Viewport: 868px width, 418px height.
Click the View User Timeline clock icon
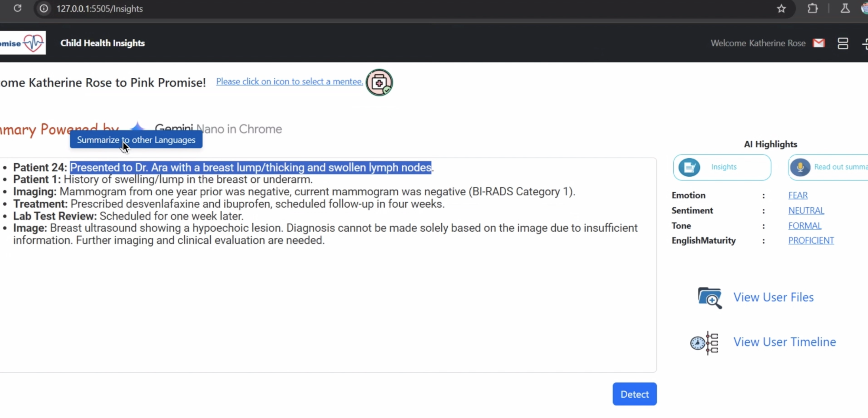tap(704, 343)
